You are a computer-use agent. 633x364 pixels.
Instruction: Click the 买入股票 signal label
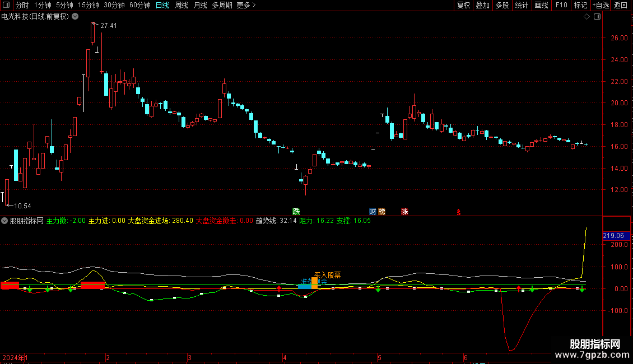point(327,275)
